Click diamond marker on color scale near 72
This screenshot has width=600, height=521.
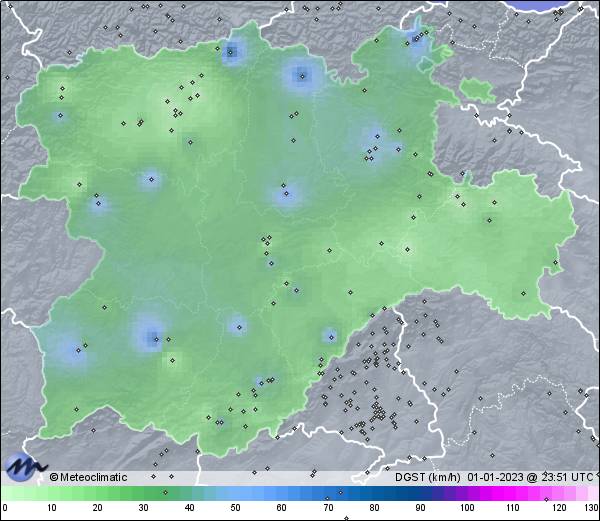click(x=340, y=492)
